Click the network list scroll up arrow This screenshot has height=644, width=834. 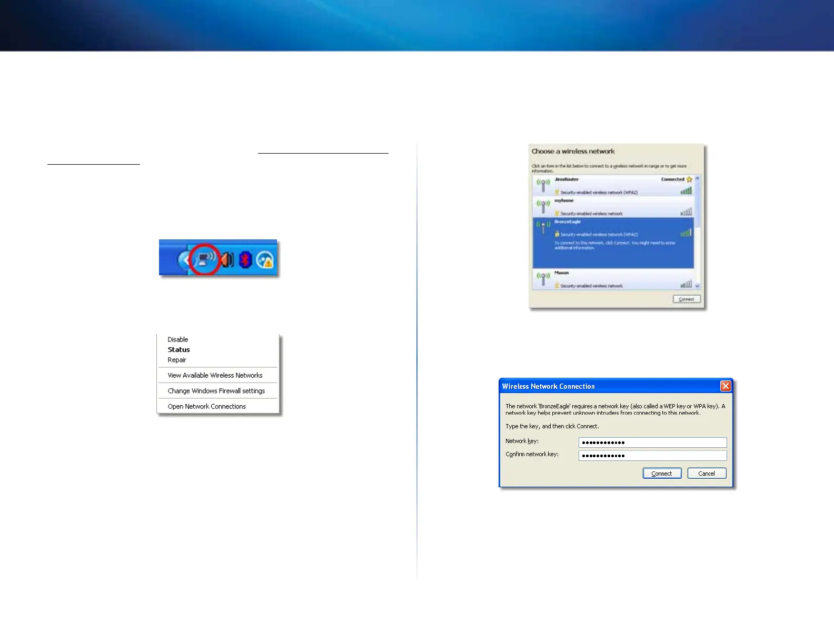(x=698, y=179)
